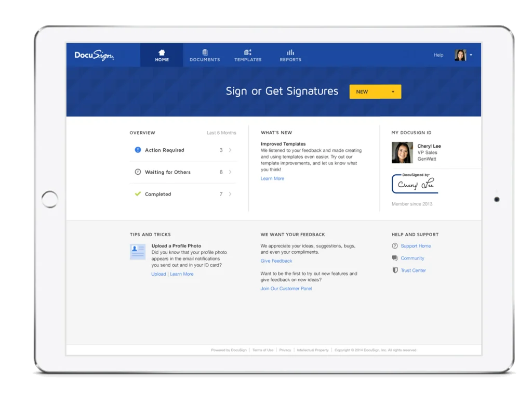The height and width of the screenshot is (402, 532).
Task: Open the Support Home link
Action: click(x=416, y=246)
